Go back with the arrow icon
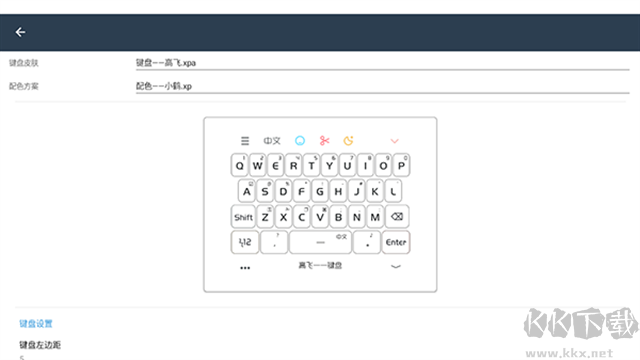The height and width of the screenshot is (360, 640). pos(20,32)
